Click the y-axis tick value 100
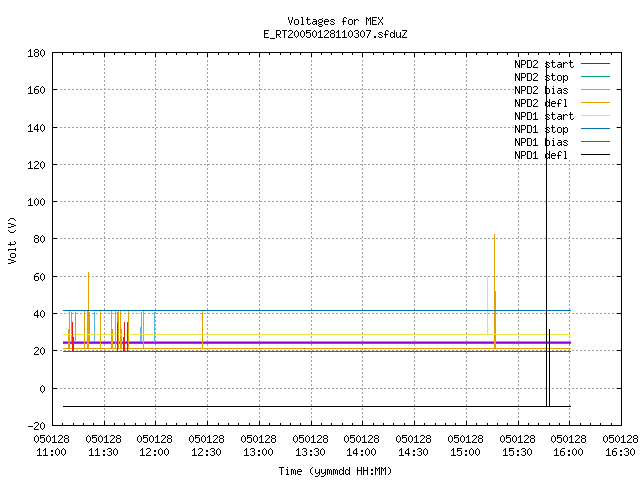This screenshot has width=640, height=480. (x=36, y=202)
